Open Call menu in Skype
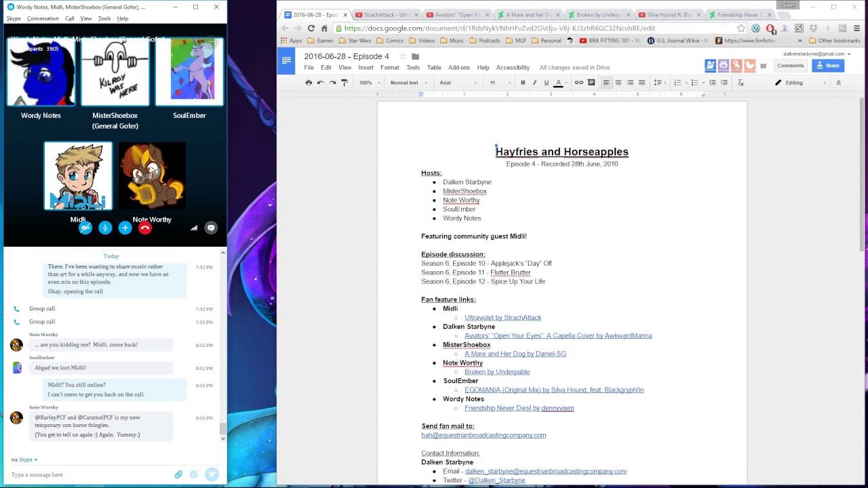 [x=70, y=18]
